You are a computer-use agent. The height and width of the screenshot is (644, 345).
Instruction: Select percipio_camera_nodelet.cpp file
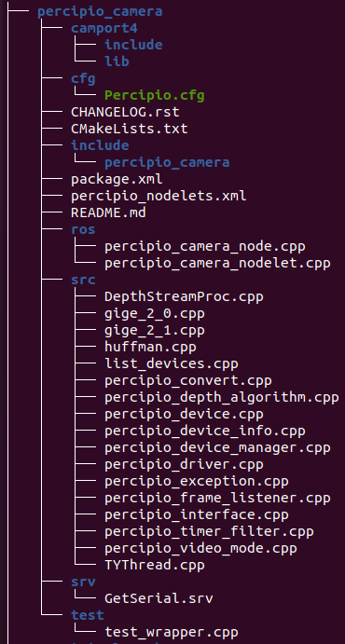click(217, 264)
